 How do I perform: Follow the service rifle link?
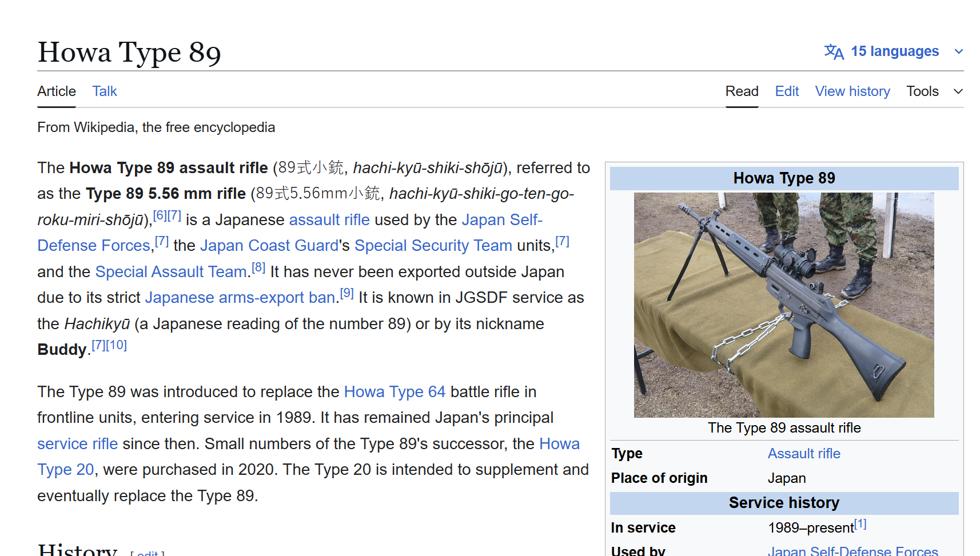click(x=78, y=444)
